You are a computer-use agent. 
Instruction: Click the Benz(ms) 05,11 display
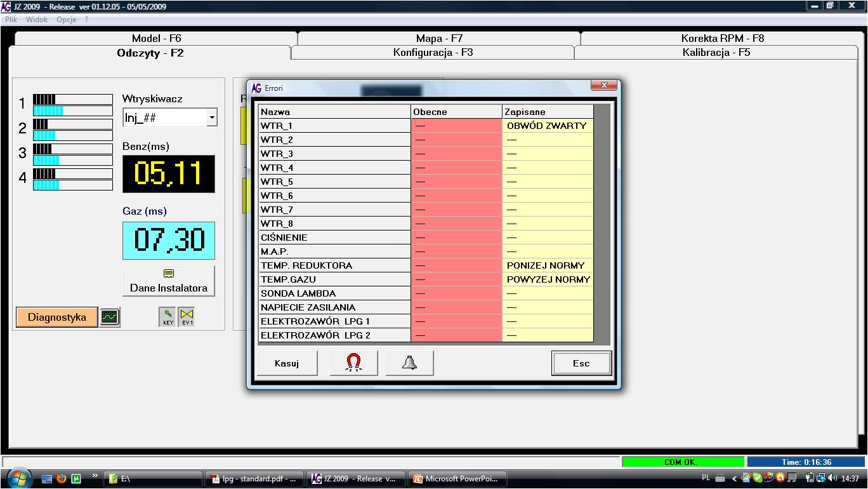pos(169,173)
